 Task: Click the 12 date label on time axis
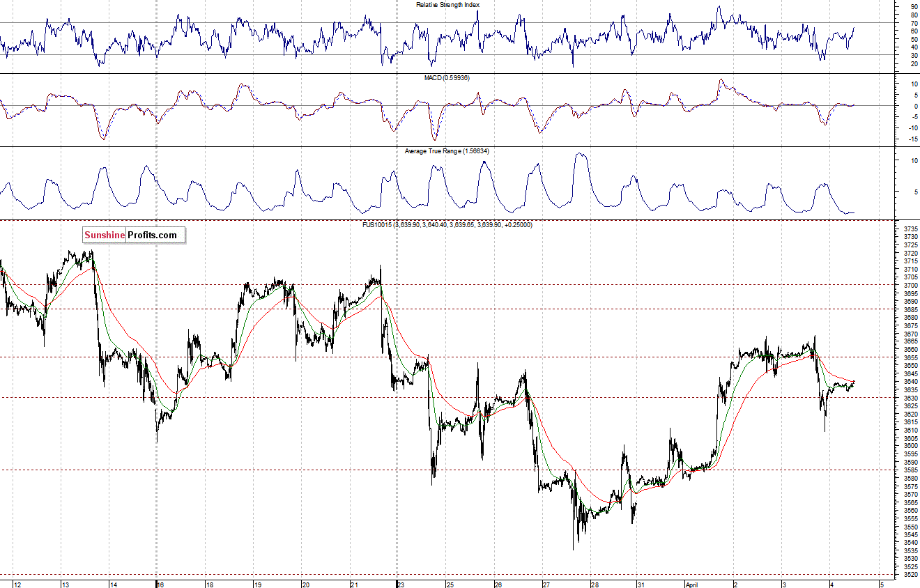(17, 585)
